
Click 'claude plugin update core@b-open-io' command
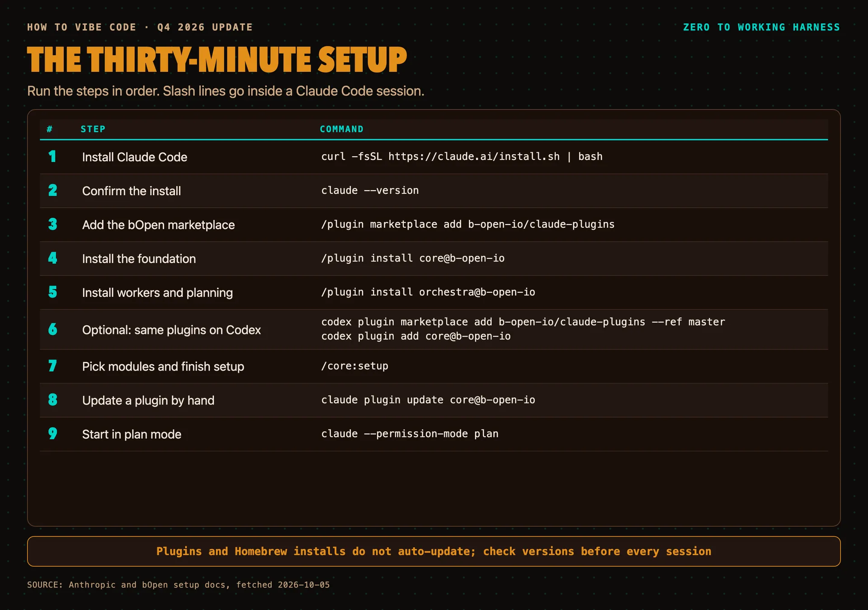428,400
